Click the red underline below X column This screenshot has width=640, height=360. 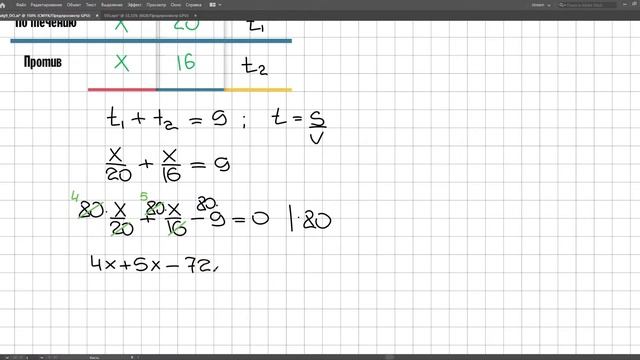(x=122, y=89)
